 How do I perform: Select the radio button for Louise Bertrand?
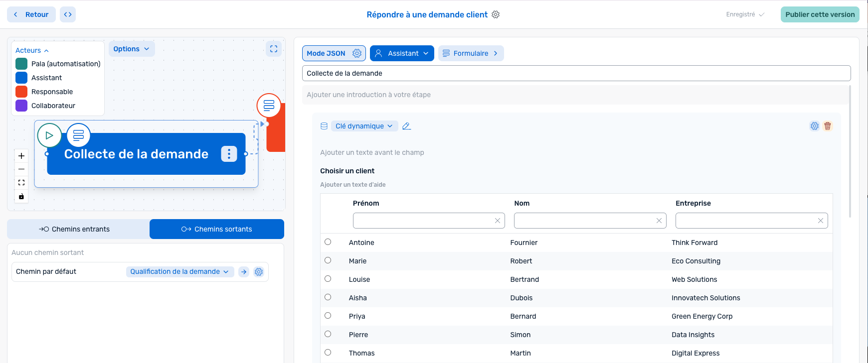coord(328,279)
